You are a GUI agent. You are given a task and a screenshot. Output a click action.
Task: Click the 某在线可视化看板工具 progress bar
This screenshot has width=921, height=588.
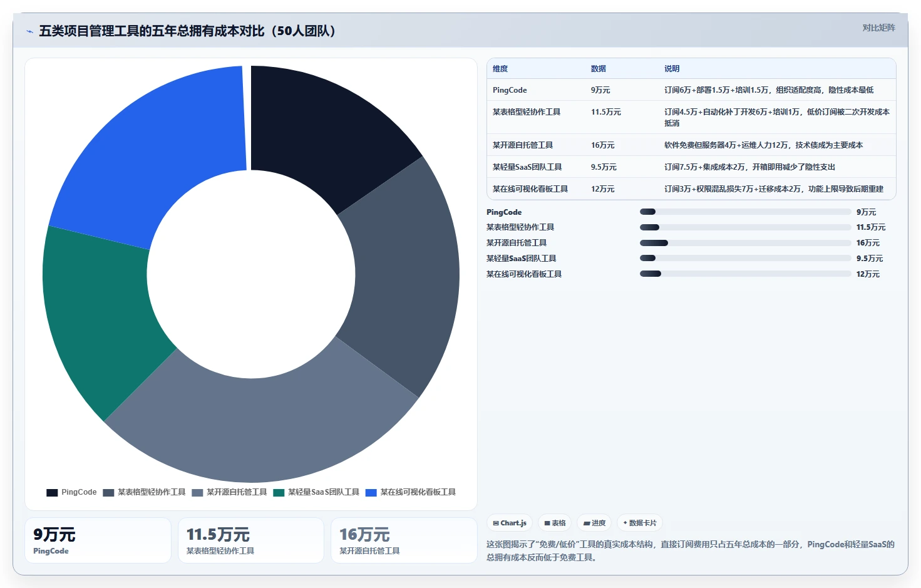[745, 274]
